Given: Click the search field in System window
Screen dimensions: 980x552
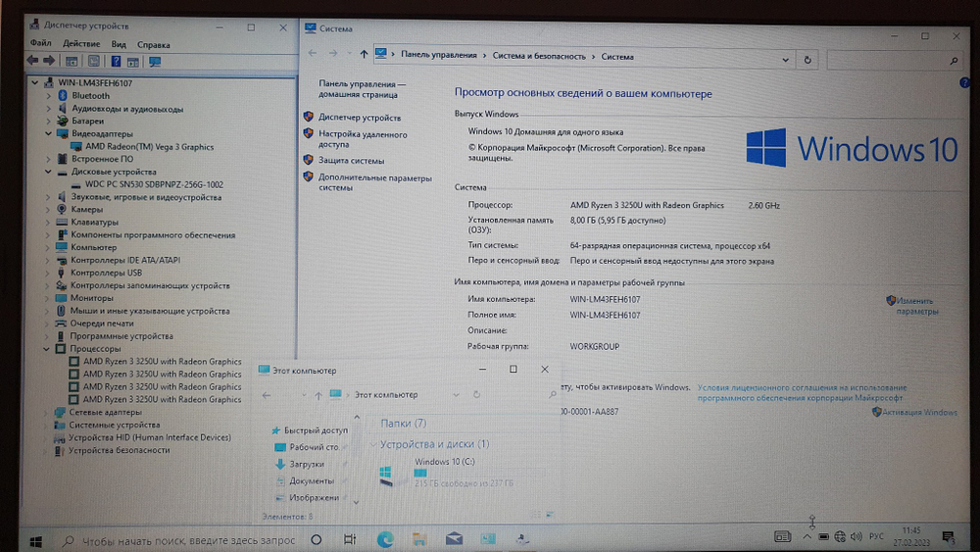Looking at the screenshot, I should pos(894,61).
